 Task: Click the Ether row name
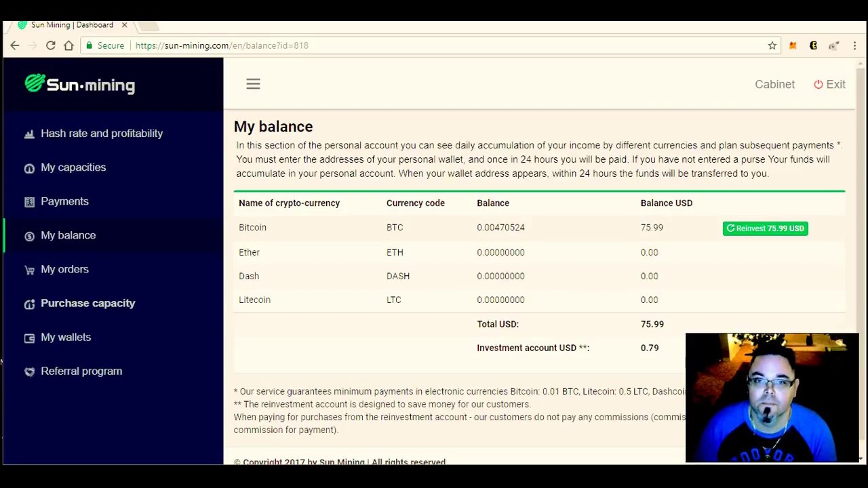pyautogui.click(x=249, y=252)
